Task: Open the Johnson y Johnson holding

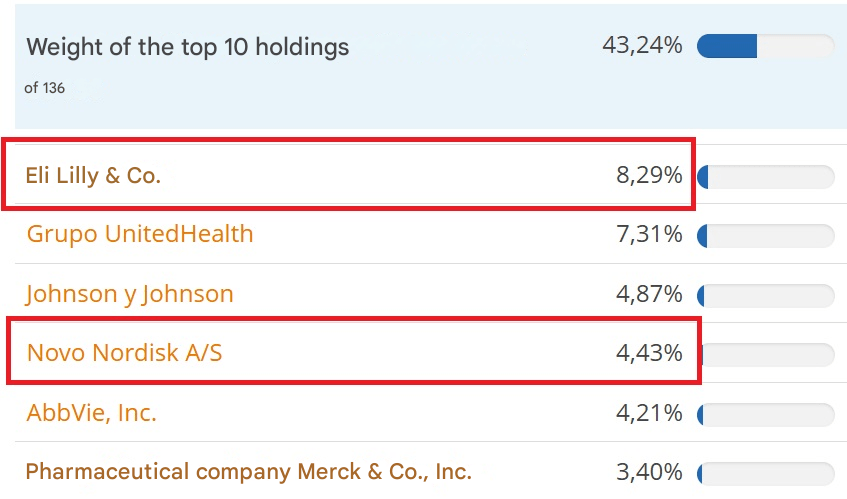Action: click(x=130, y=294)
